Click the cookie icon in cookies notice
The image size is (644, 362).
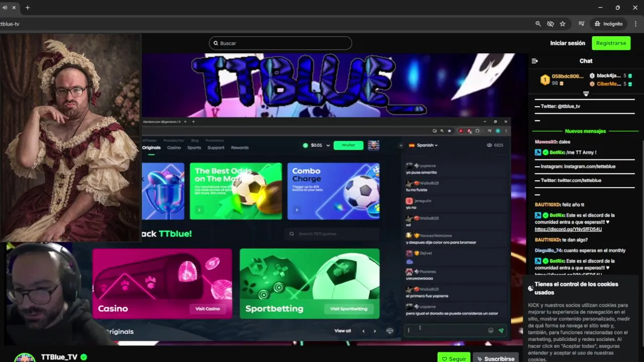click(x=530, y=289)
